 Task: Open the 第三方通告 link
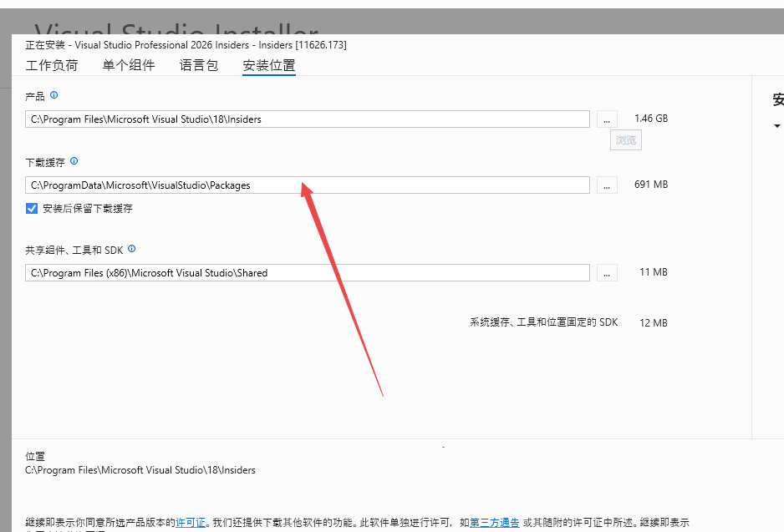(x=494, y=522)
